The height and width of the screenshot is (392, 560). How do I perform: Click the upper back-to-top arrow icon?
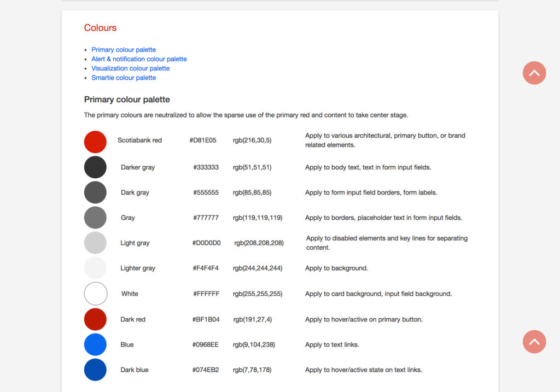534,73
